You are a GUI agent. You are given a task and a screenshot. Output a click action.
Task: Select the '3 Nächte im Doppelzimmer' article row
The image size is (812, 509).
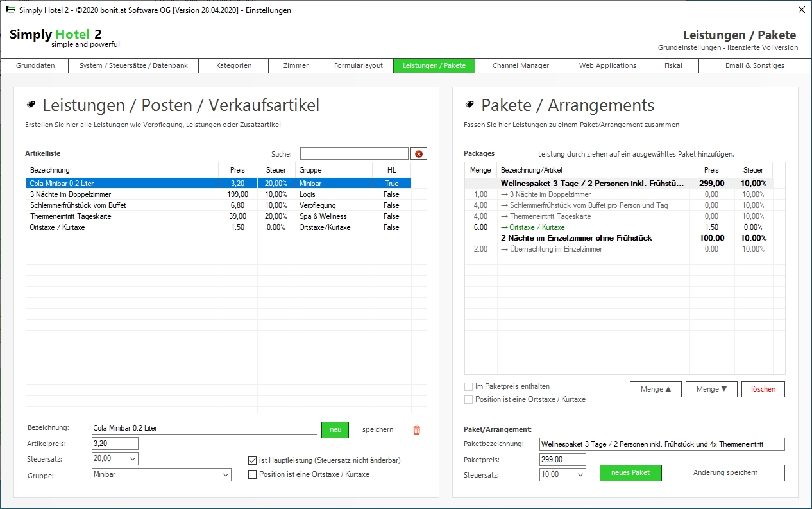(219, 194)
